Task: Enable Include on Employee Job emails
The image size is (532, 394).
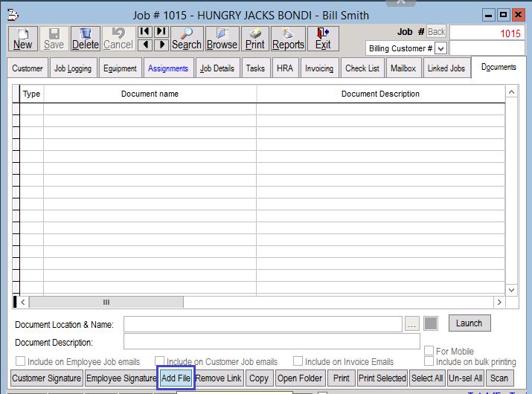Action: [20, 362]
